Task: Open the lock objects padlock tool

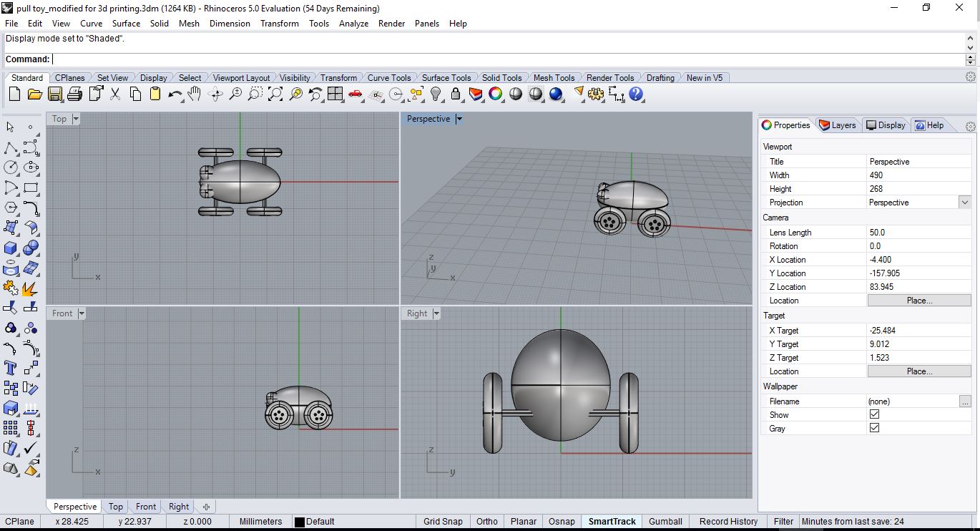Action: [x=456, y=94]
